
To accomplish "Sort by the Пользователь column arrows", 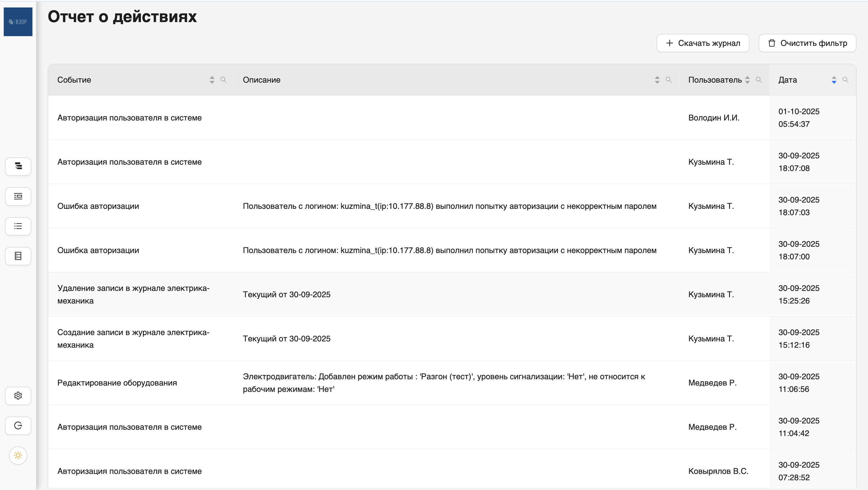I will point(747,80).
